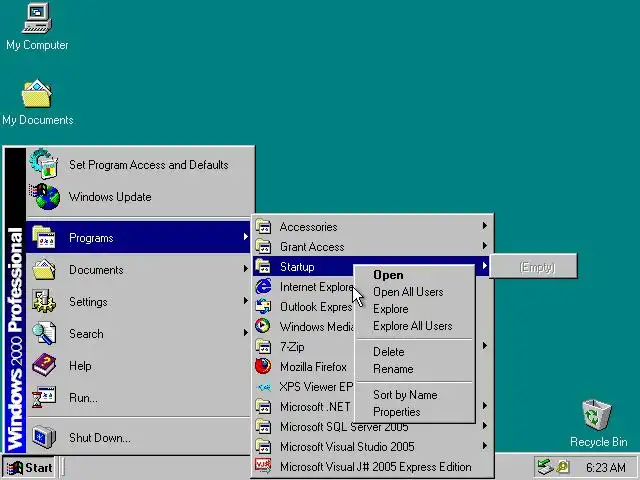Click the Help book icon in Start menu

(x=44, y=365)
